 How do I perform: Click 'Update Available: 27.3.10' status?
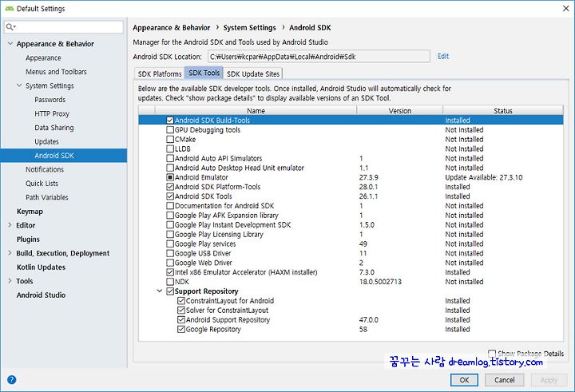[484, 177]
